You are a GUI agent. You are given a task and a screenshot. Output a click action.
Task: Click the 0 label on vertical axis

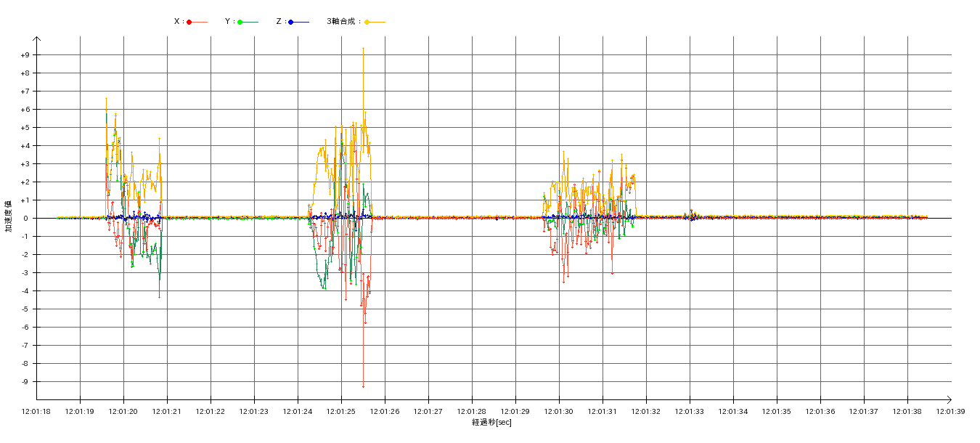(x=27, y=219)
